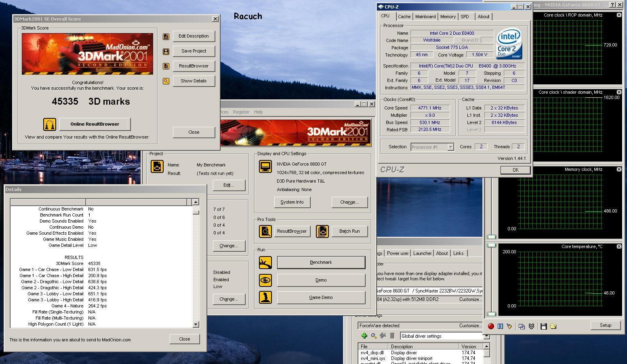Click the slider handle below the Memory clock graph

(x=491, y=237)
